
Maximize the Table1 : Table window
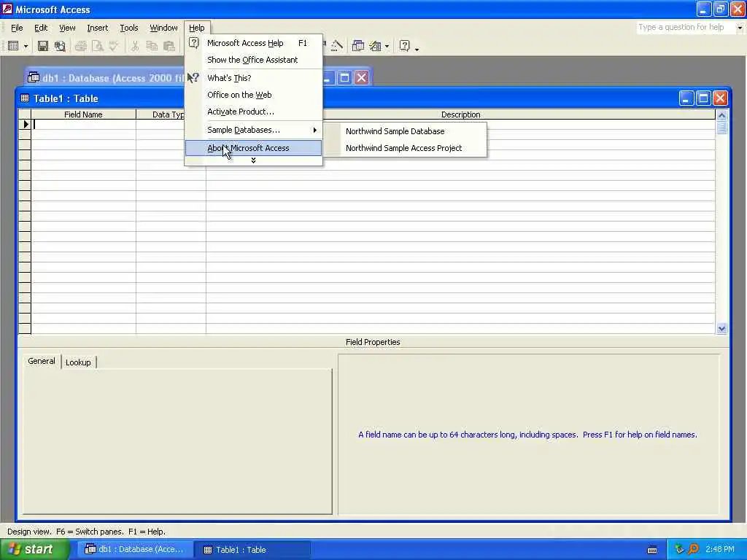point(703,98)
